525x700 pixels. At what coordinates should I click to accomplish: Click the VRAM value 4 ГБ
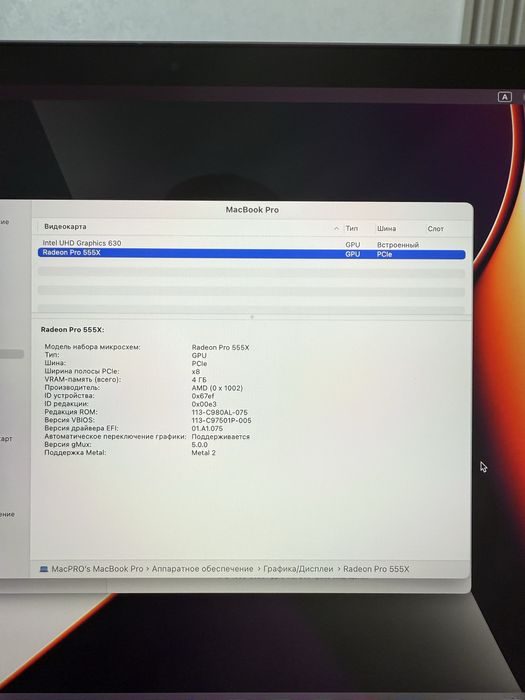(199, 380)
